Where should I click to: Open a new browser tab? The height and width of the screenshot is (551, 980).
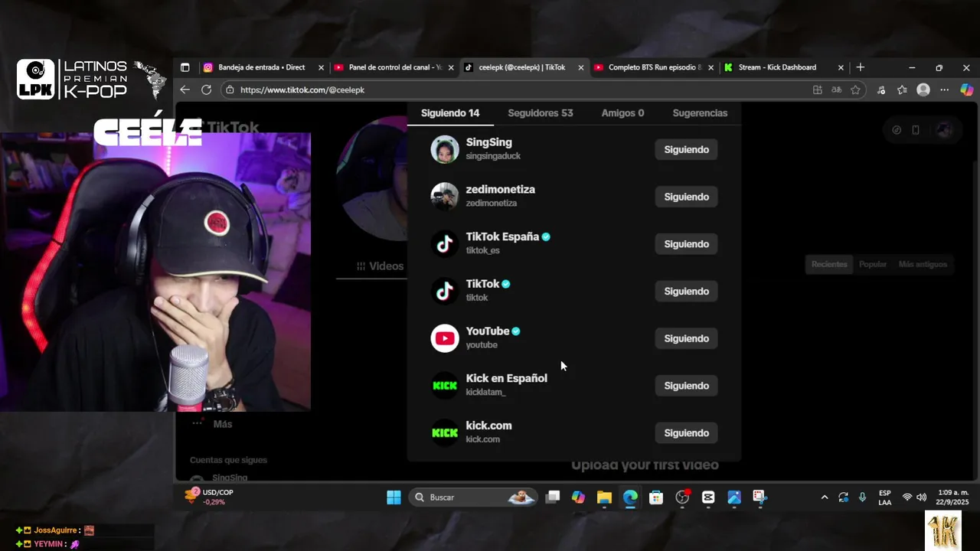860,67
